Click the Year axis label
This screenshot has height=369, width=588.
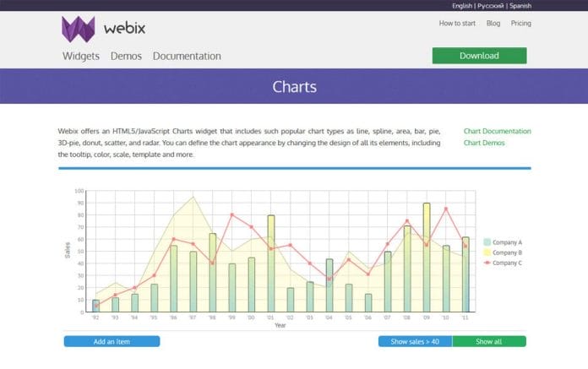280,325
